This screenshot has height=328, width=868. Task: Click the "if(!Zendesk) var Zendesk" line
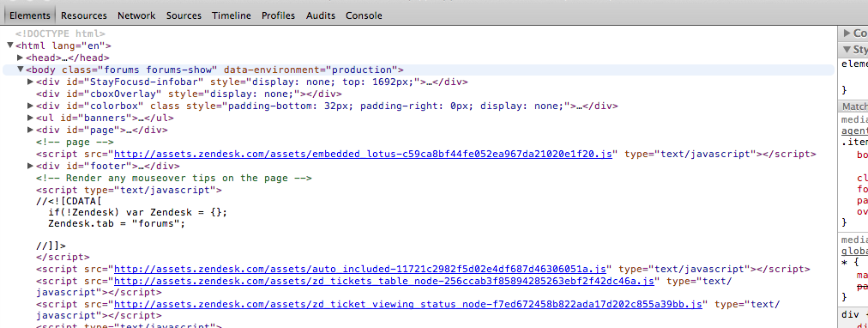pyautogui.click(x=138, y=212)
